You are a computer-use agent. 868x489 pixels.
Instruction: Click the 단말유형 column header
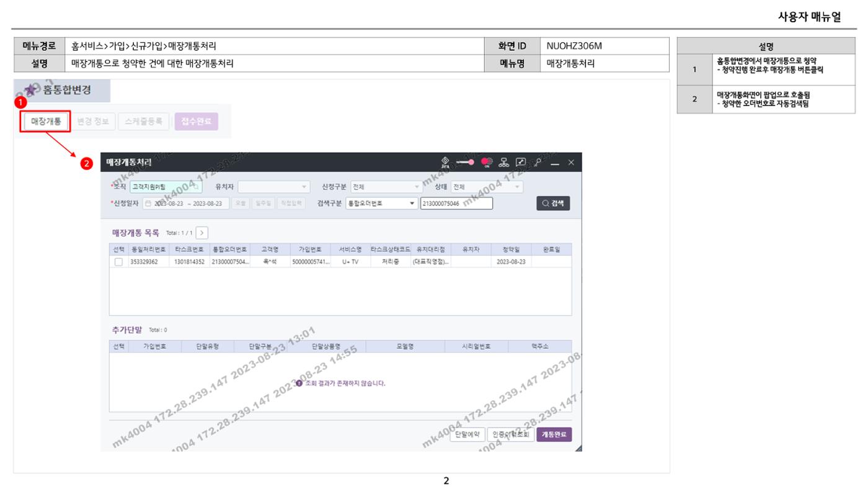pyautogui.click(x=208, y=346)
